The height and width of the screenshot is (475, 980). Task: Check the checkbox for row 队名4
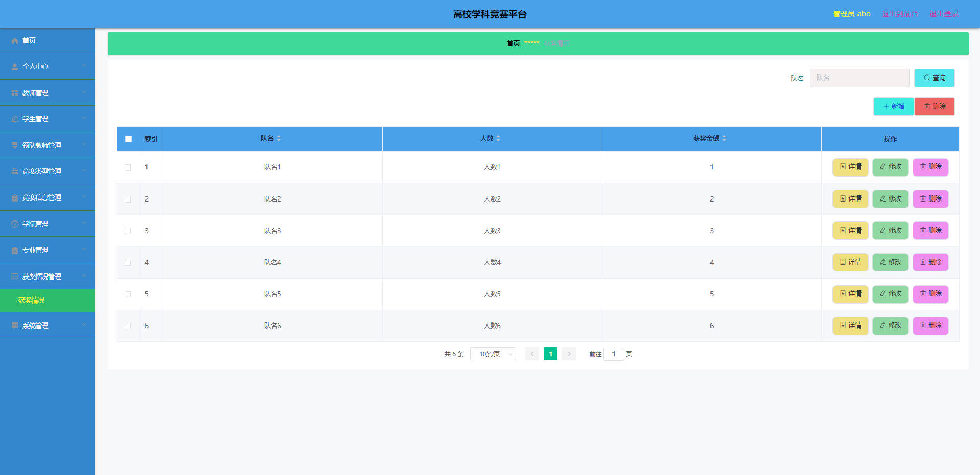coord(128,263)
